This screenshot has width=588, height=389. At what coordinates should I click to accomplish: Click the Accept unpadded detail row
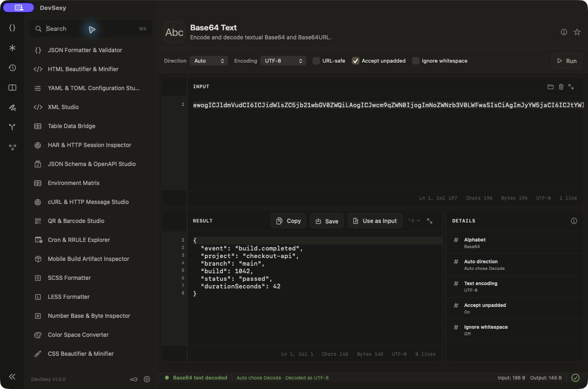pyautogui.click(x=514, y=308)
